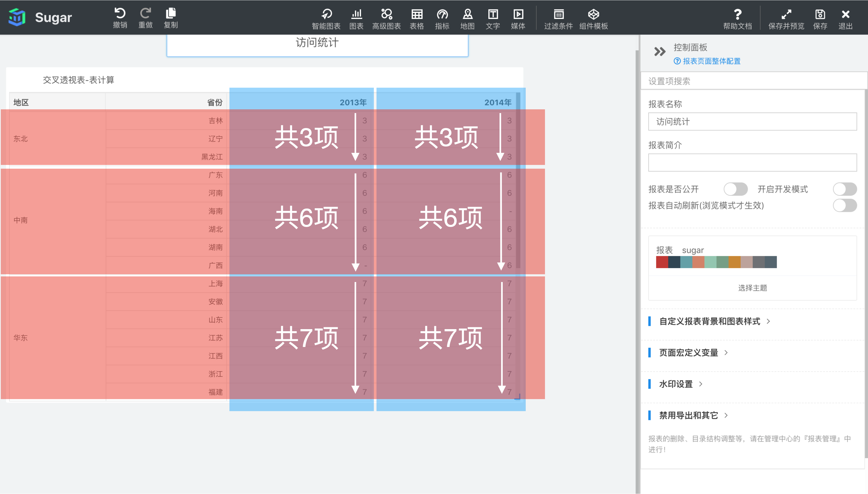The width and height of the screenshot is (868, 494).
Task: Toggle the 开启开发模式 switch
Action: 844,189
